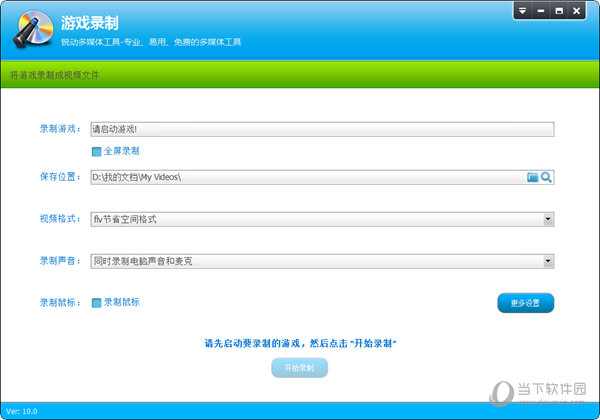
Task: Browse for save folder using folder icon
Action: (532, 177)
